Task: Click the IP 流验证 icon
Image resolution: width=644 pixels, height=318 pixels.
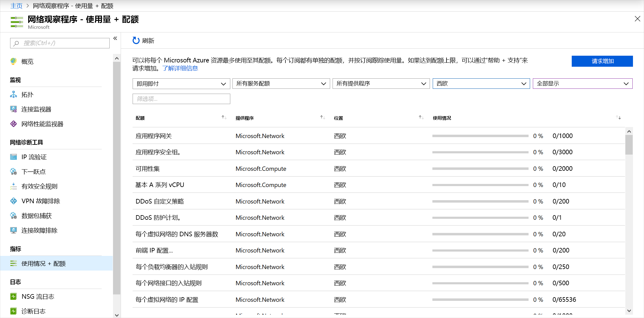Action: click(13, 157)
